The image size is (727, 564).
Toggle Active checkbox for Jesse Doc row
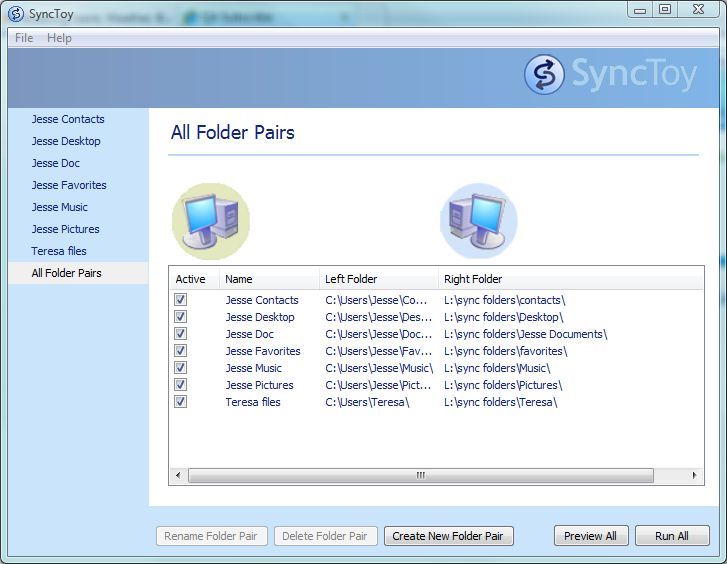pyautogui.click(x=181, y=334)
